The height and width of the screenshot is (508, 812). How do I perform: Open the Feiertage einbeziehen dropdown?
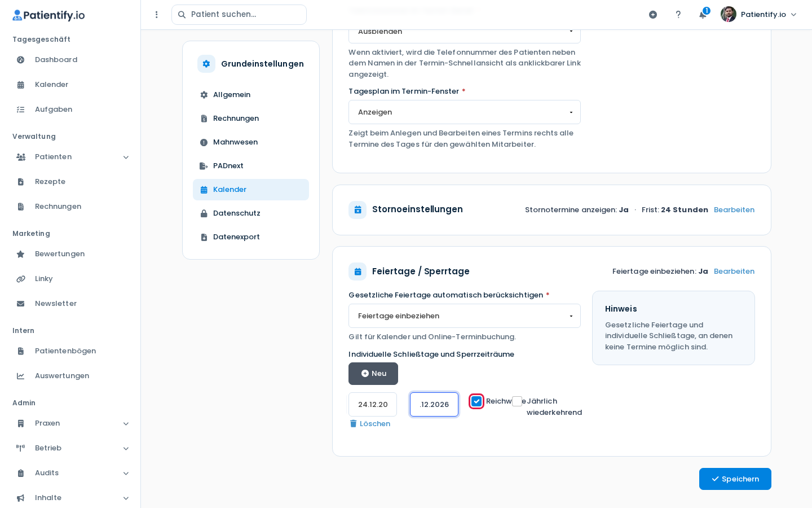[465, 316]
